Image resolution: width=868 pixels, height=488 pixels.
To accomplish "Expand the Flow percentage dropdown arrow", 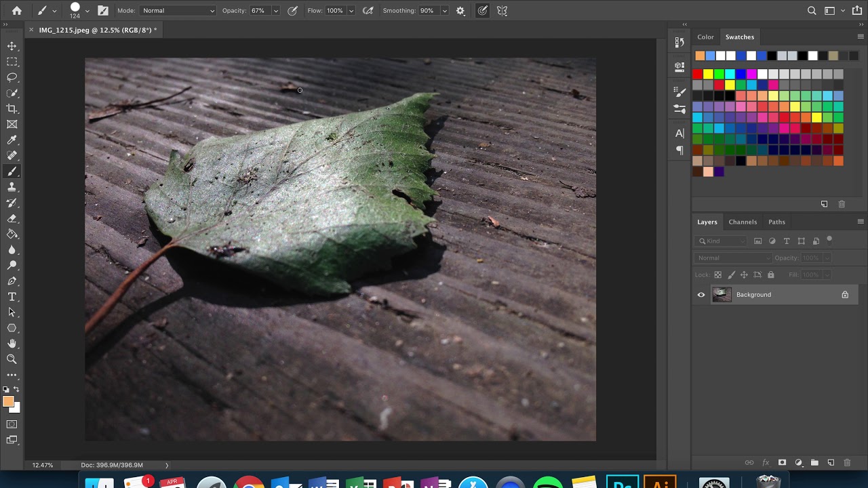I will coord(351,11).
